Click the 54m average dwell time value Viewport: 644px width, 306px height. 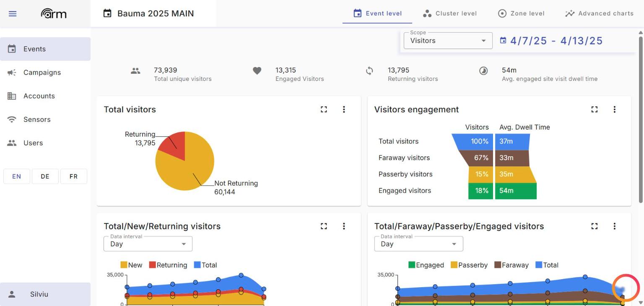coord(509,70)
